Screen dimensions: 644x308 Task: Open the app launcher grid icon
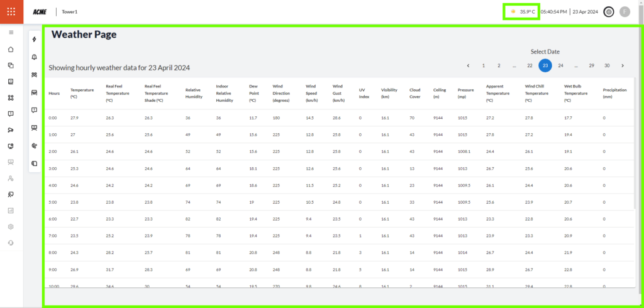pyautogui.click(x=11, y=11)
